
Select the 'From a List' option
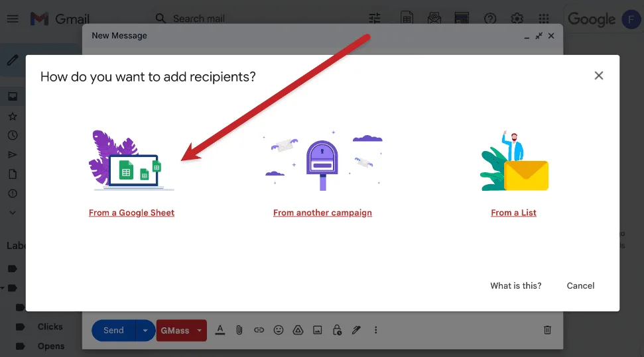tap(513, 213)
